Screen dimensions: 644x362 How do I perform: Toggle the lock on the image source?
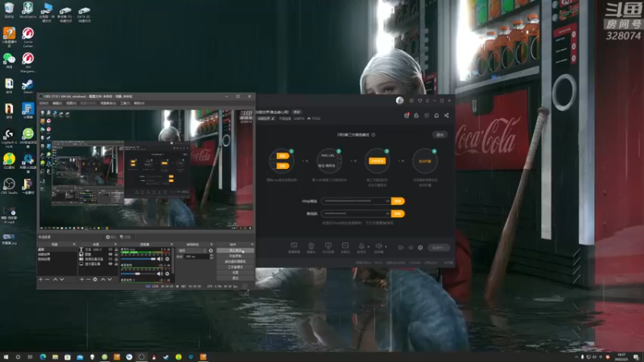pyautogui.click(x=116, y=254)
